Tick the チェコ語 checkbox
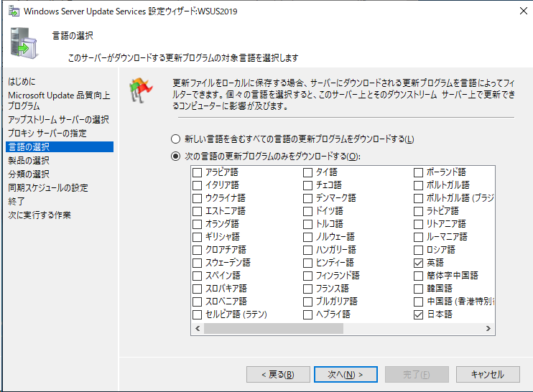The image size is (533, 392). [x=307, y=185]
